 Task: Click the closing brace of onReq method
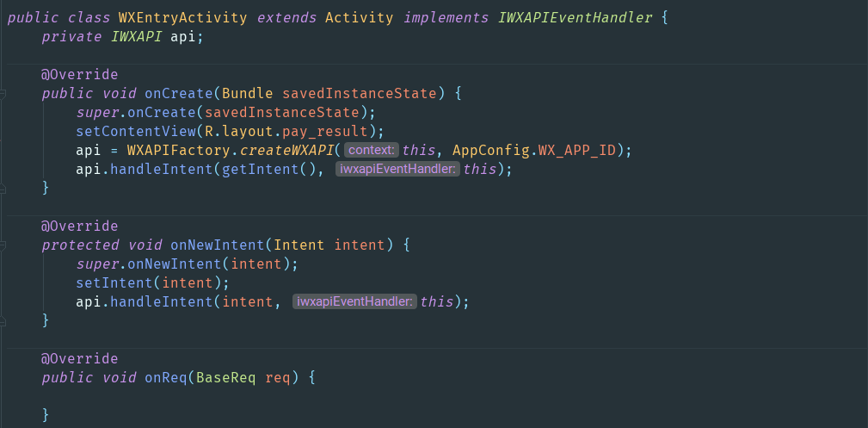46,415
